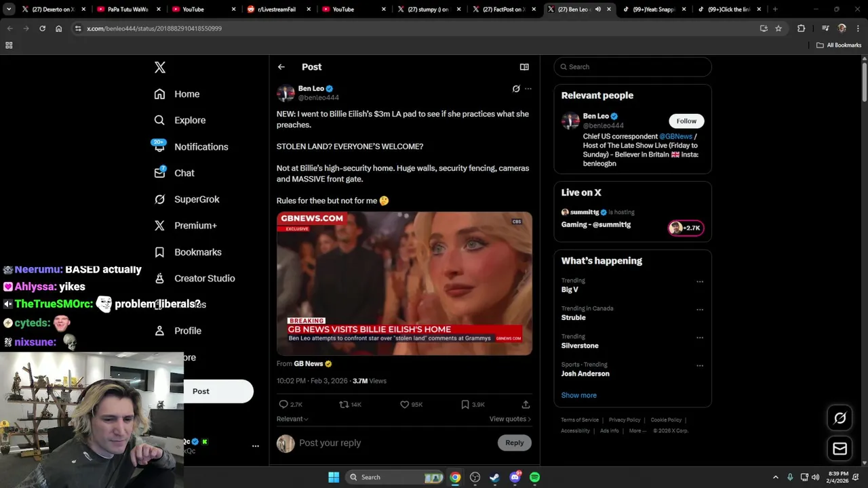Click the reply count icon 2.7K
Screen dimensions: 868x488
click(x=290, y=405)
